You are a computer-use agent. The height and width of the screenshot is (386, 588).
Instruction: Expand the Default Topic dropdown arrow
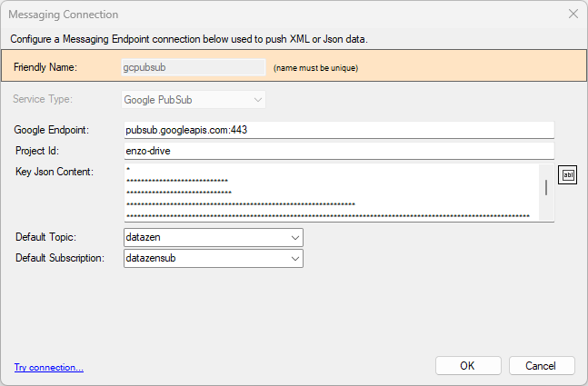[x=295, y=238]
